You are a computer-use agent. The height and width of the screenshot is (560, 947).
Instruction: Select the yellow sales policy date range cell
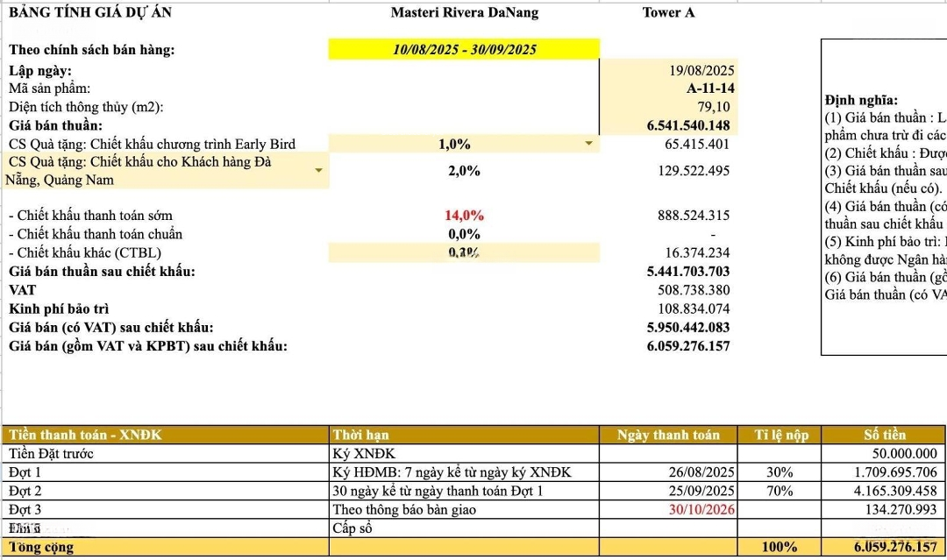(x=464, y=49)
